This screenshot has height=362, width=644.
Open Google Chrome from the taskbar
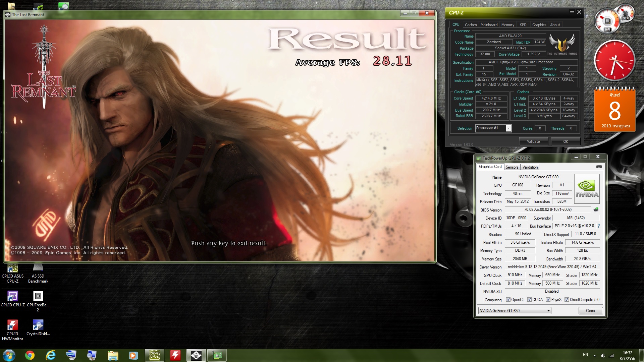(x=30, y=355)
